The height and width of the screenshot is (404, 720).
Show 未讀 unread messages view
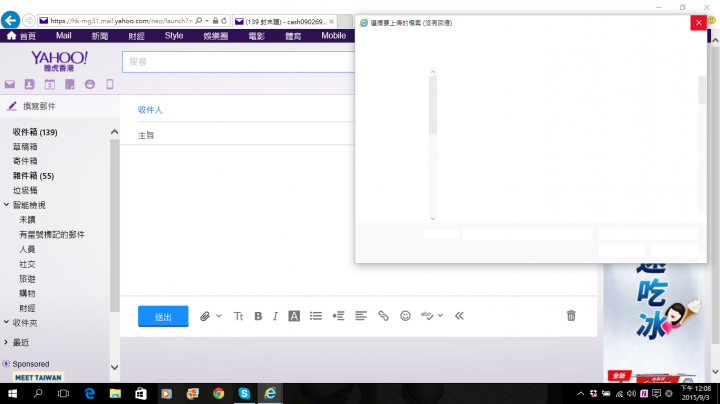[x=27, y=220]
